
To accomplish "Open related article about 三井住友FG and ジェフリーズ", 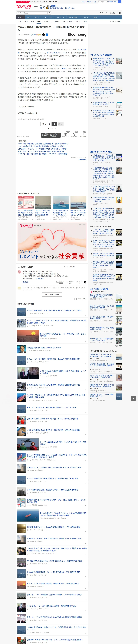I will (x=42, y=149).
